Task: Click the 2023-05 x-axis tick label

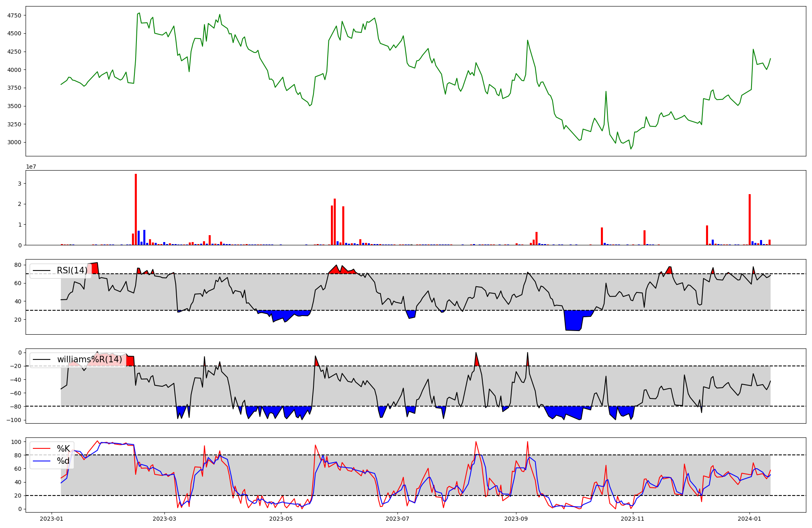Action: (x=281, y=519)
